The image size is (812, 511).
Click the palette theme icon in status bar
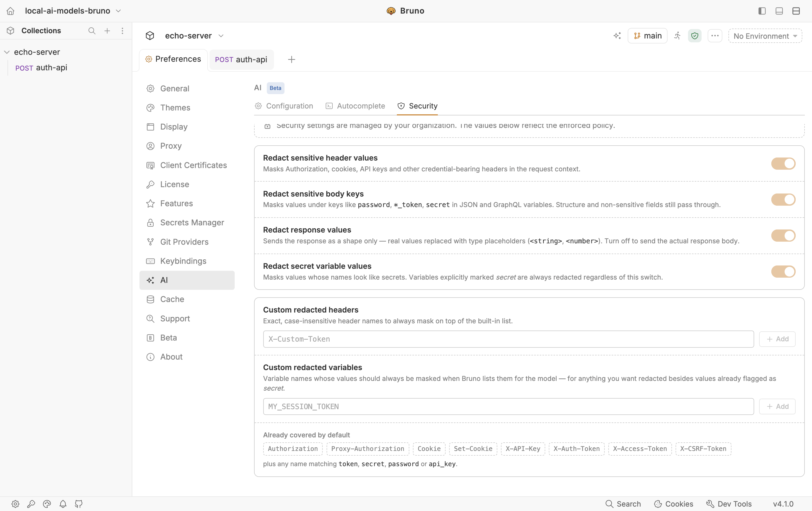click(47, 504)
